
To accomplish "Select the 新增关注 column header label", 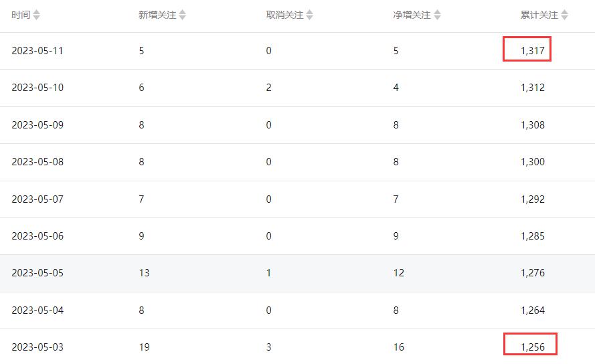I will (157, 15).
